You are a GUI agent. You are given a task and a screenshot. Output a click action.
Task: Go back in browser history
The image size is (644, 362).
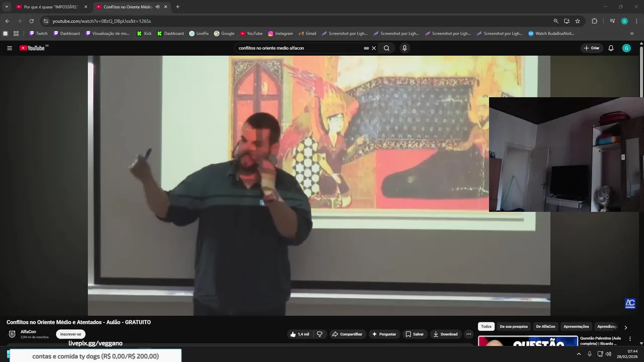pyautogui.click(x=7, y=21)
